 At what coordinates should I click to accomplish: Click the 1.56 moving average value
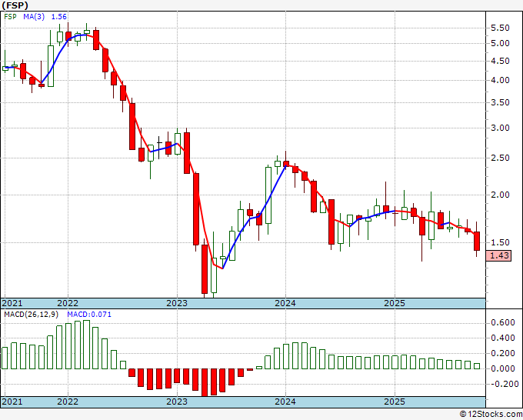pos(58,16)
